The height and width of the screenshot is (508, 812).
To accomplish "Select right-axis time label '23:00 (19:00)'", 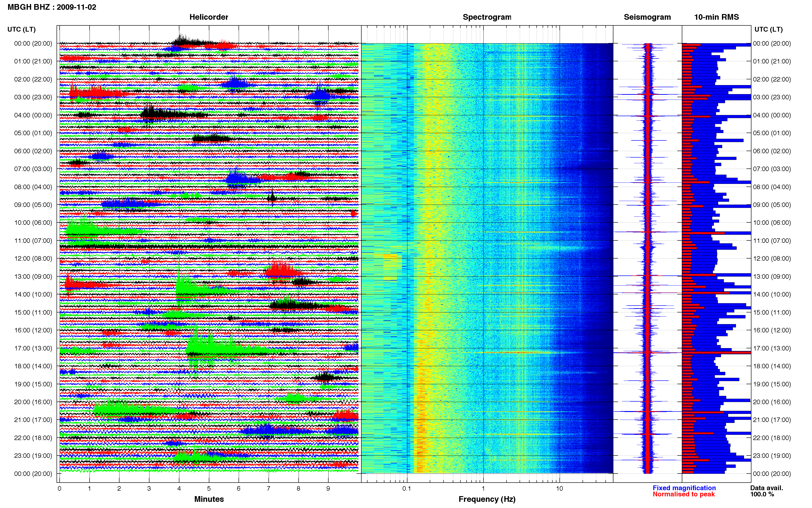I will [x=772, y=456].
